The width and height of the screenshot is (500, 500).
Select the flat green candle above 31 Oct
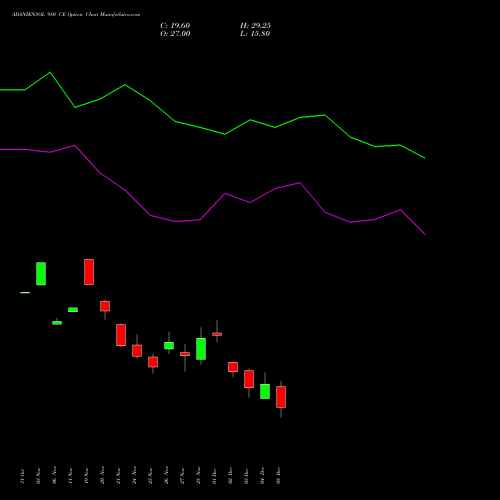pos(25,293)
